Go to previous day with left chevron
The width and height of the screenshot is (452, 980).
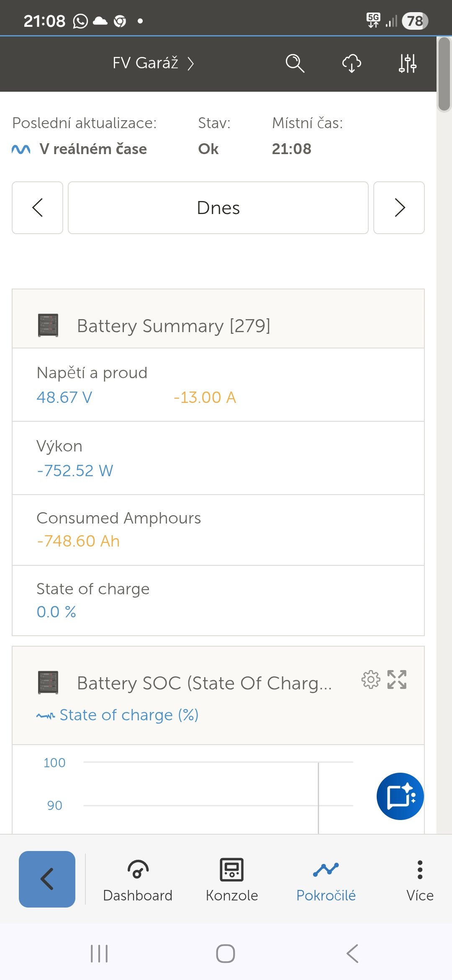coord(38,208)
